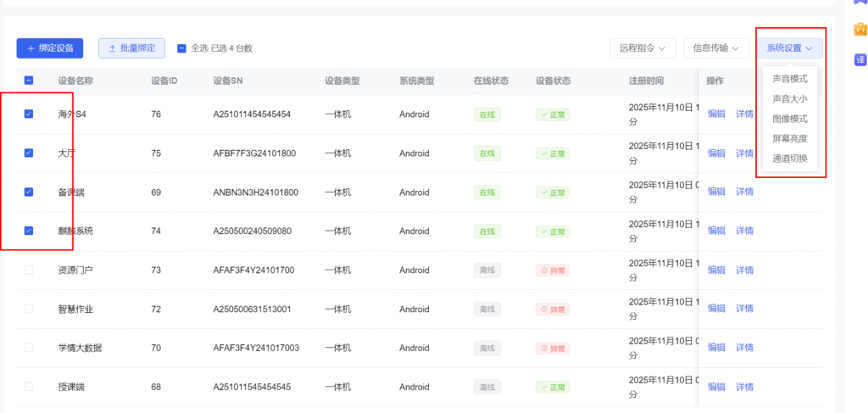Open 详情 for 智慧作业 device

pyautogui.click(x=744, y=309)
